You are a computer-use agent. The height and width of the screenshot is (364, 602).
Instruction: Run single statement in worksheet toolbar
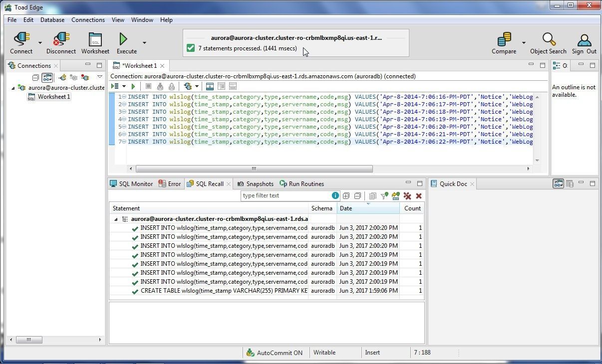pyautogui.click(x=133, y=86)
